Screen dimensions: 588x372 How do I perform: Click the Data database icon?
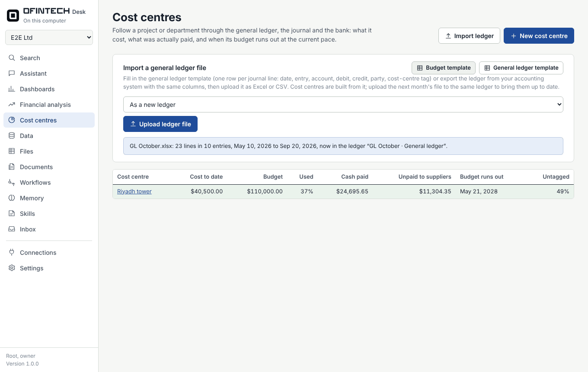pyautogui.click(x=12, y=136)
